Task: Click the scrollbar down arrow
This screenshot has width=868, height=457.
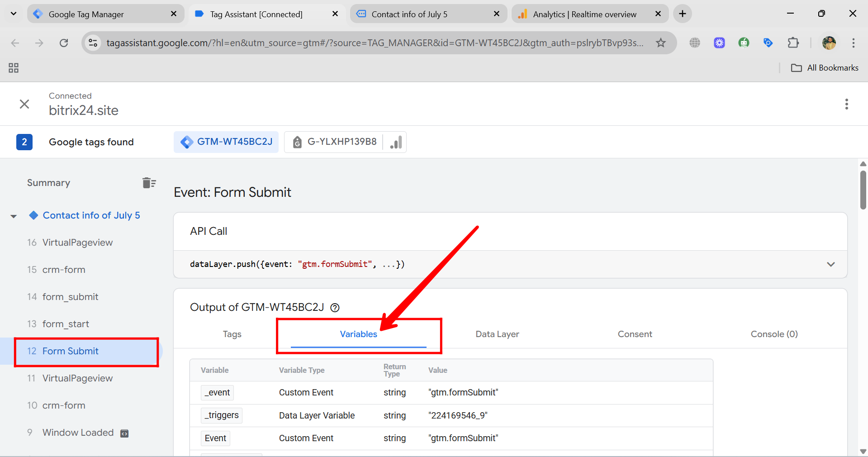Action: (863, 452)
